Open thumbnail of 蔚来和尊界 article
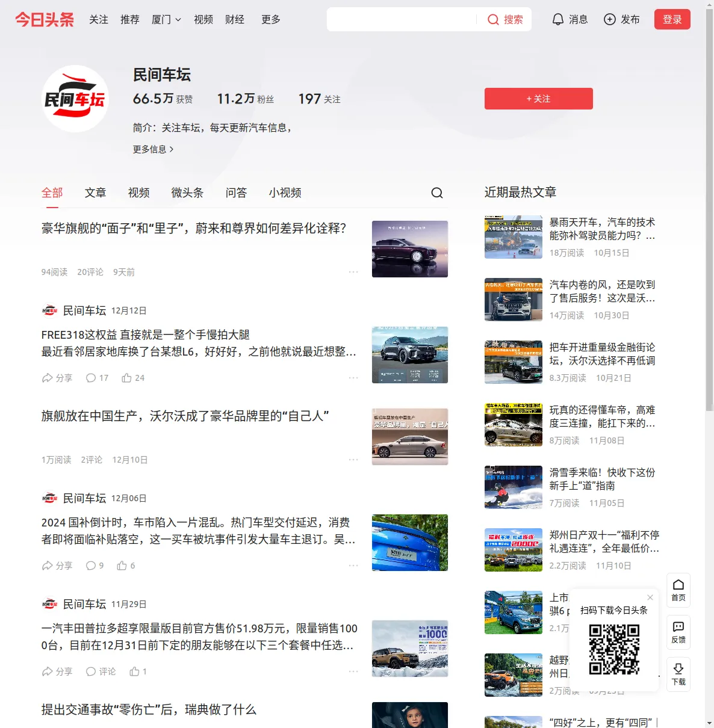714x728 pixels. tap(410, 249)
